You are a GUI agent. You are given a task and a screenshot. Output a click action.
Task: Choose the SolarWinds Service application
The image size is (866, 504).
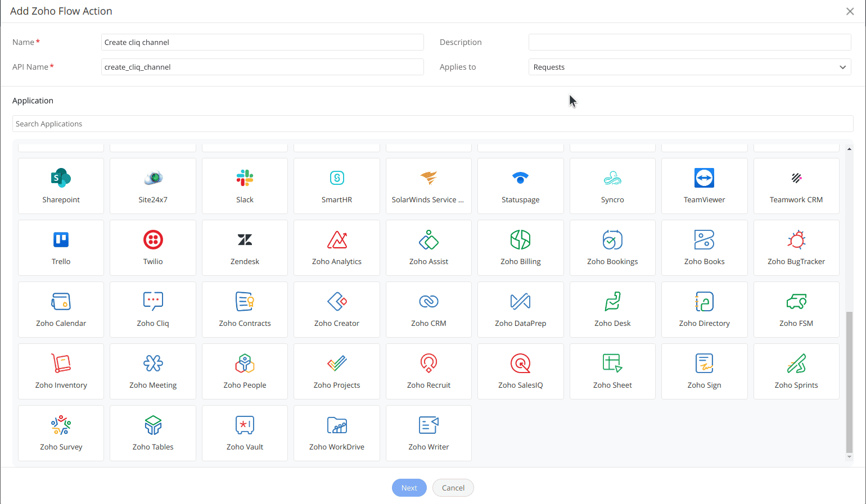(429, 186)
